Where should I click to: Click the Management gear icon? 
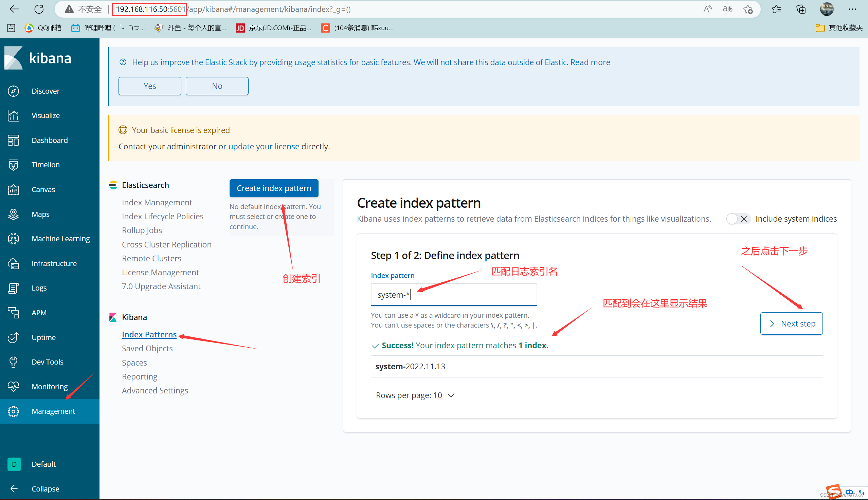coord(13,411)
